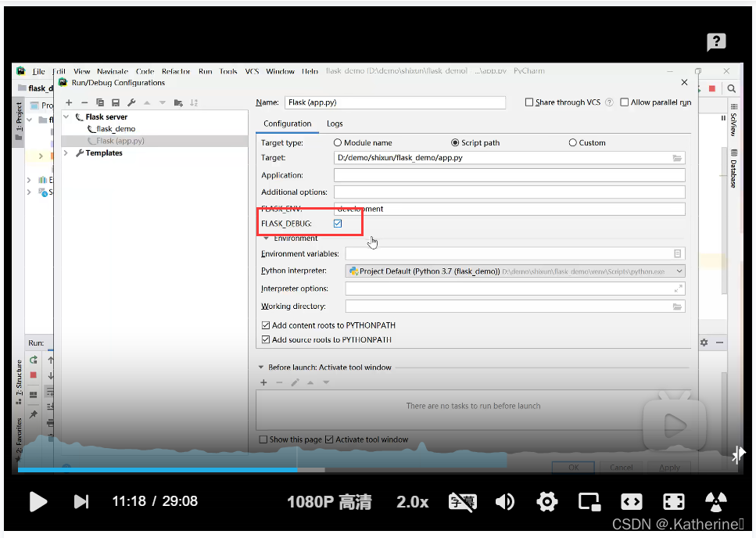Click the radiation symbol player icon
Viewport: 756px width, 538px height.
(716, 502)
